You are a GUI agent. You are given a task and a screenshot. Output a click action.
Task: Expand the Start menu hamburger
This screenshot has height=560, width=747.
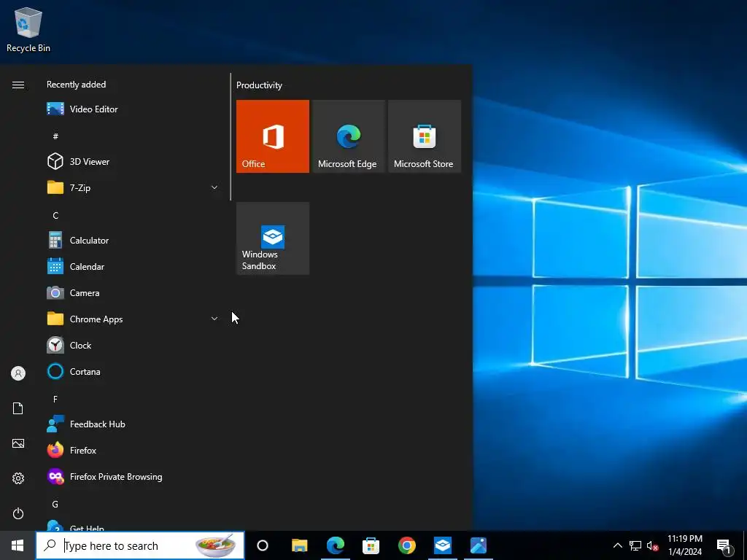click(18, 85)
